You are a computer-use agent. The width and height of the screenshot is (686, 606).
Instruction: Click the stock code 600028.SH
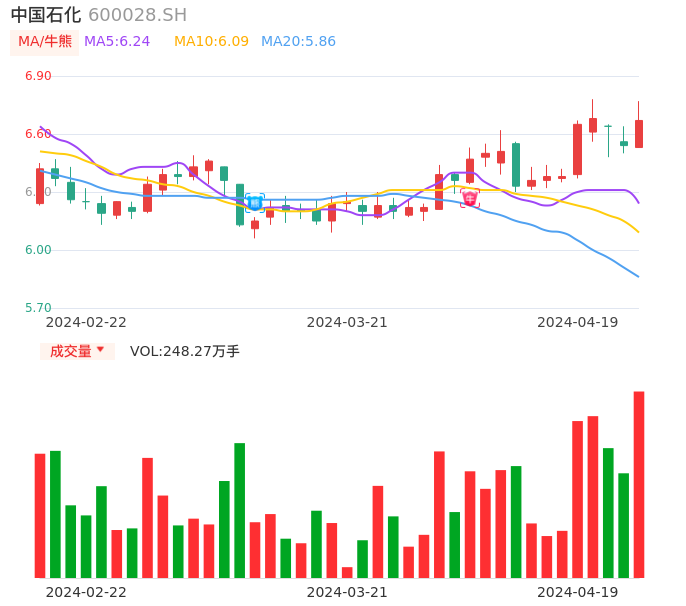(x=137, y=15)
